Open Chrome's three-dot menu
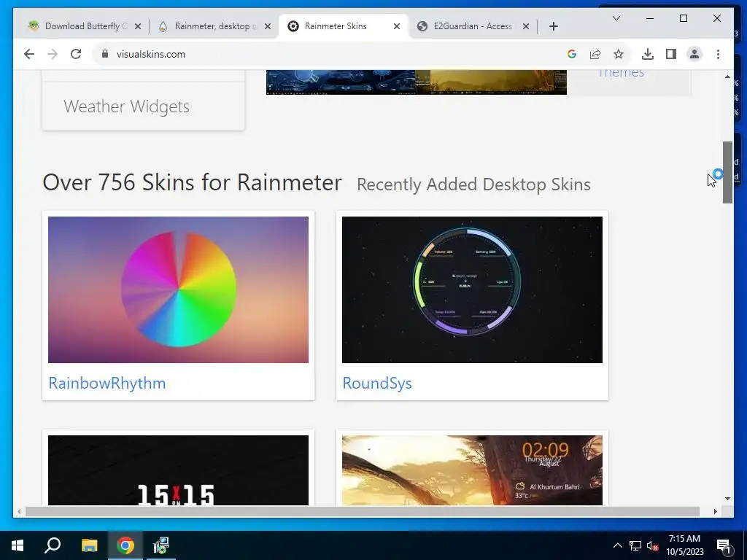Image resolution: width=747 pixels, height=560 pixels. (718, 54)
